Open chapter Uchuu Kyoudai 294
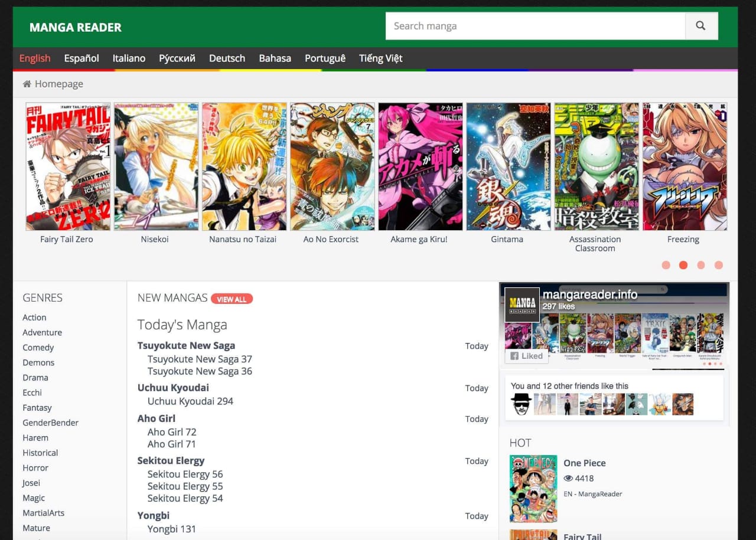The image size is (756, 540). (190, 401)
